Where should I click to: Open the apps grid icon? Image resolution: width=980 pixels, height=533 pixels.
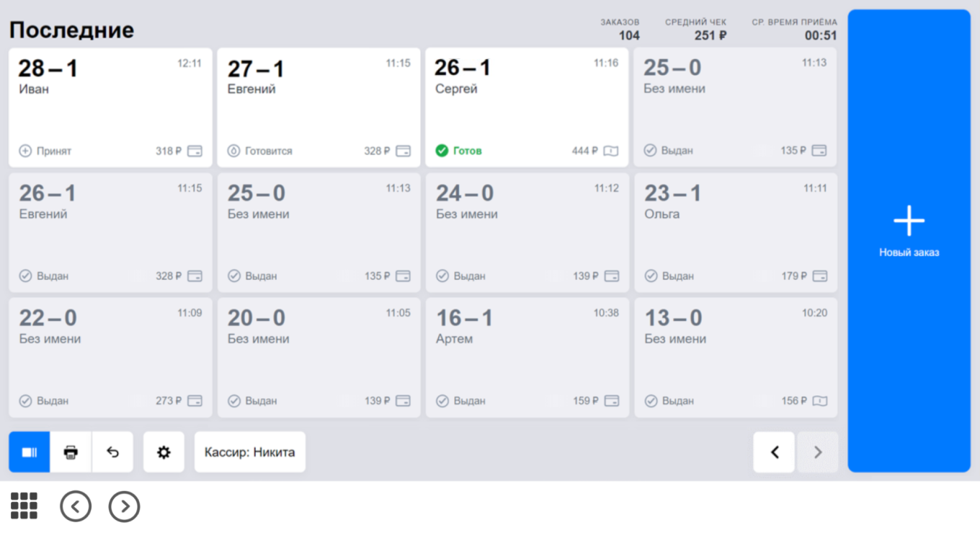(x=24, y=506)
